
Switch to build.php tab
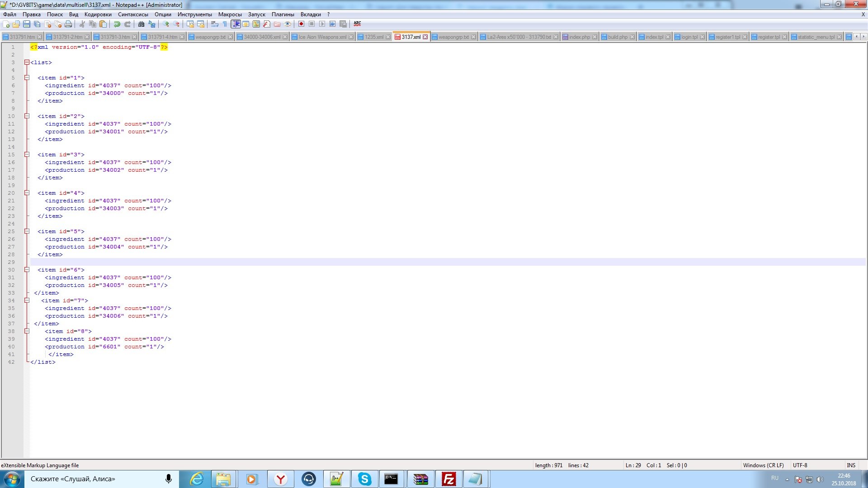point(618,37)
